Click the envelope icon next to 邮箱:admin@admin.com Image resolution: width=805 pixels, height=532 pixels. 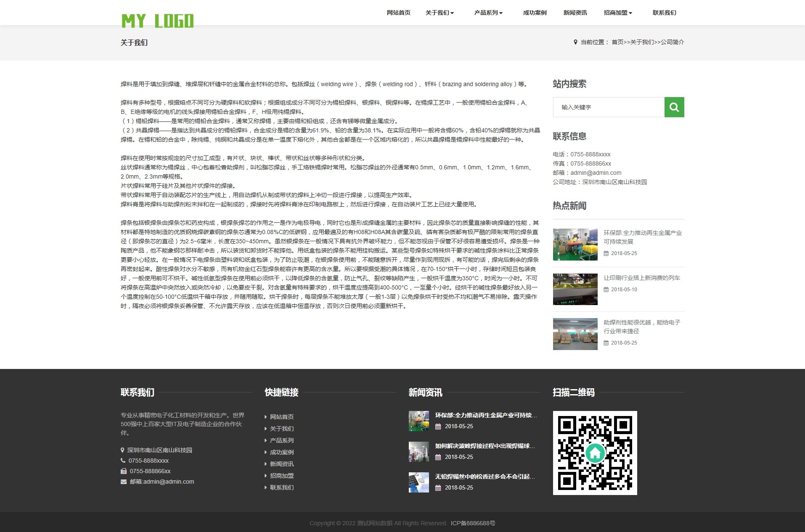(123, 482)
